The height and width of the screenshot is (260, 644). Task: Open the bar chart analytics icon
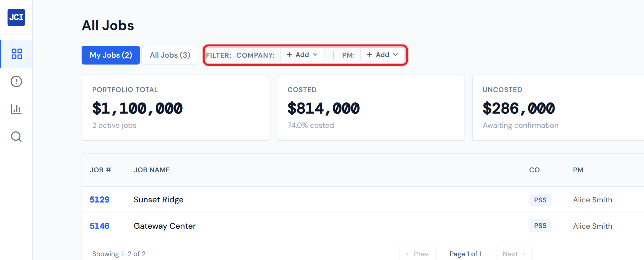(x=16, y=109)
